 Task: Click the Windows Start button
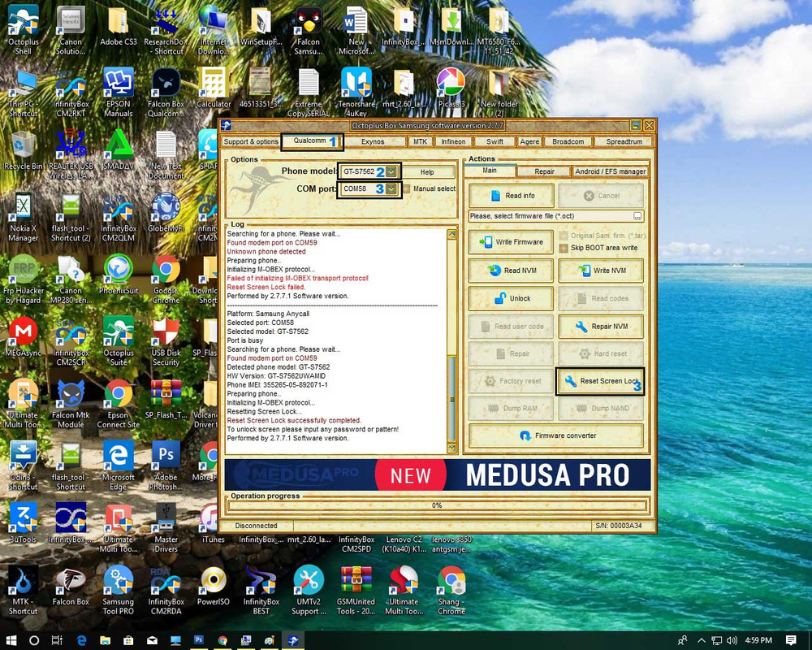(x=11, y=640)
